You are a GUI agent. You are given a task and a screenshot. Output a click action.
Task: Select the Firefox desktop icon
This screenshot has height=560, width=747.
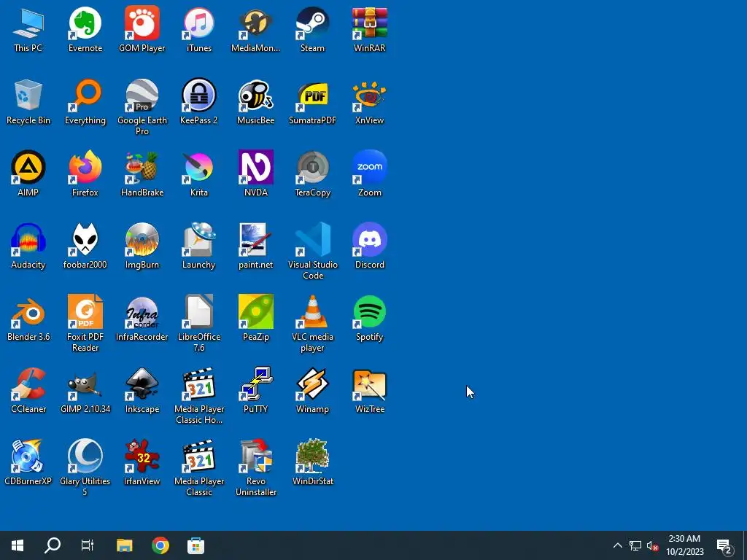tap(85, 167)
